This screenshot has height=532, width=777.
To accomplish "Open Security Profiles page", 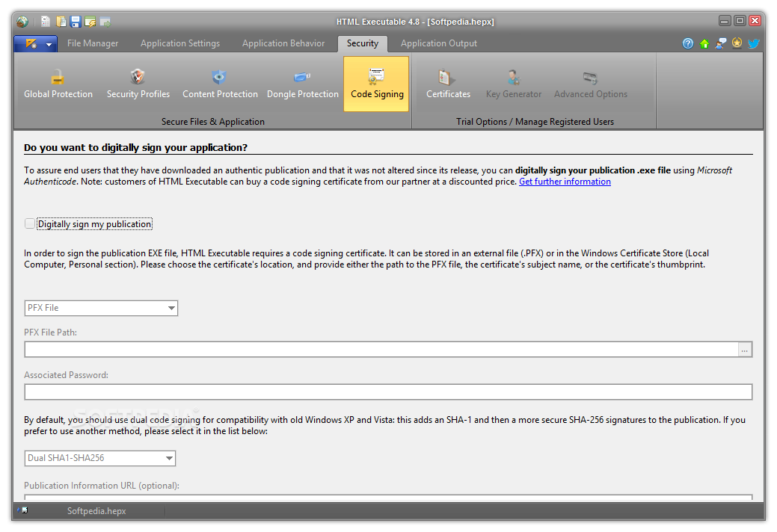I will (x=138, y=84).
